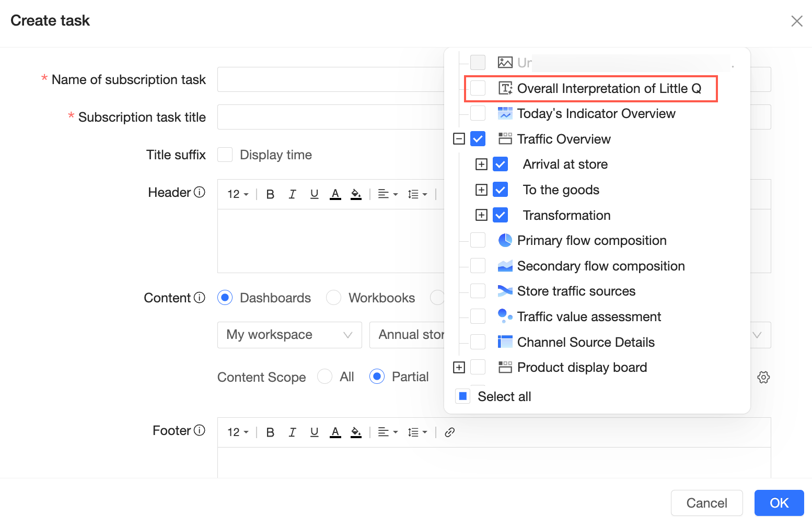
Task: Expand the Arrival at store node
Action: (482, 164)
